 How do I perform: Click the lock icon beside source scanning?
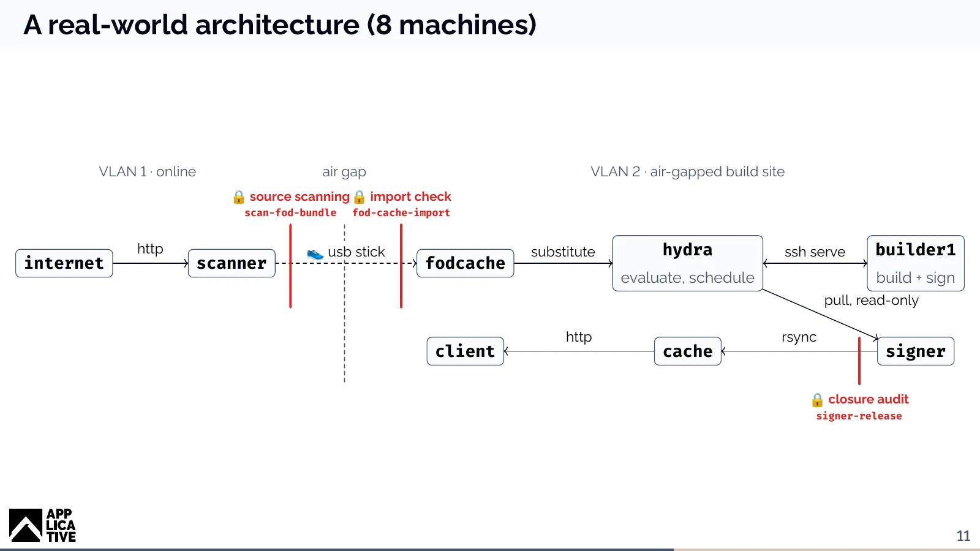coord(239,197)
